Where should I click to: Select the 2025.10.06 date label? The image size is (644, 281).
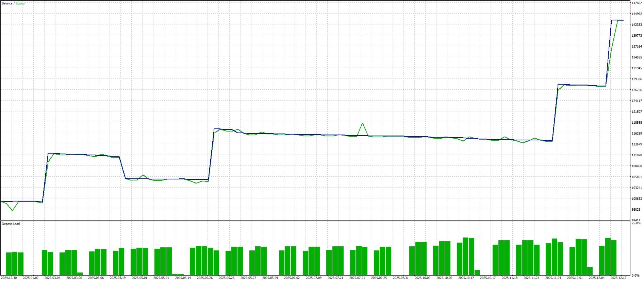444,278
